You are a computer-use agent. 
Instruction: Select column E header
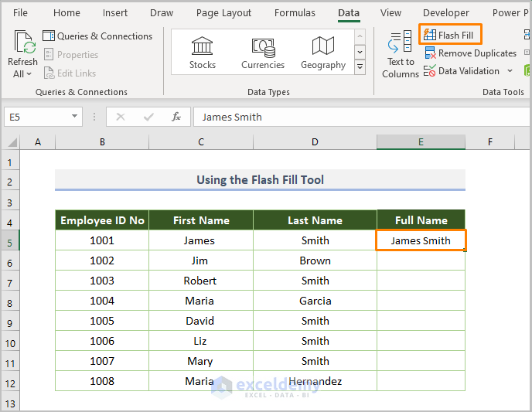(421, 142)
